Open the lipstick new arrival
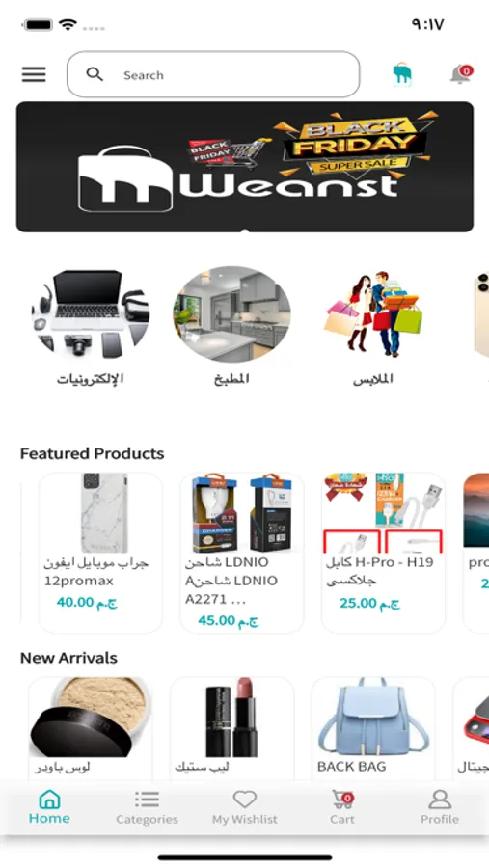The image size is (489, 868). [x=232, y=728]
